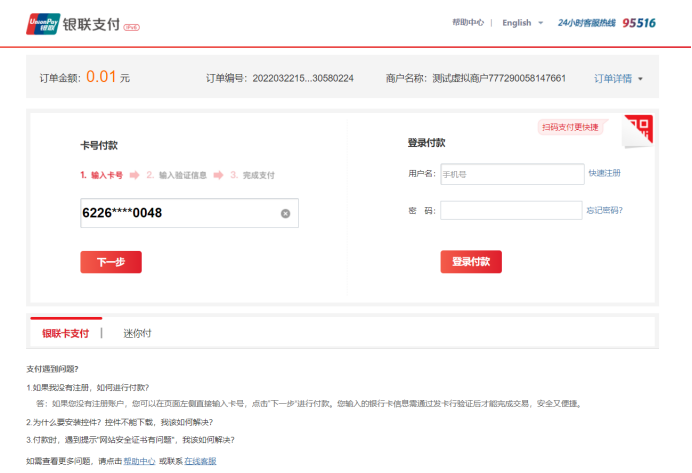
Task: Focus the 用户名 phone number field
Action: click(511, 174)
